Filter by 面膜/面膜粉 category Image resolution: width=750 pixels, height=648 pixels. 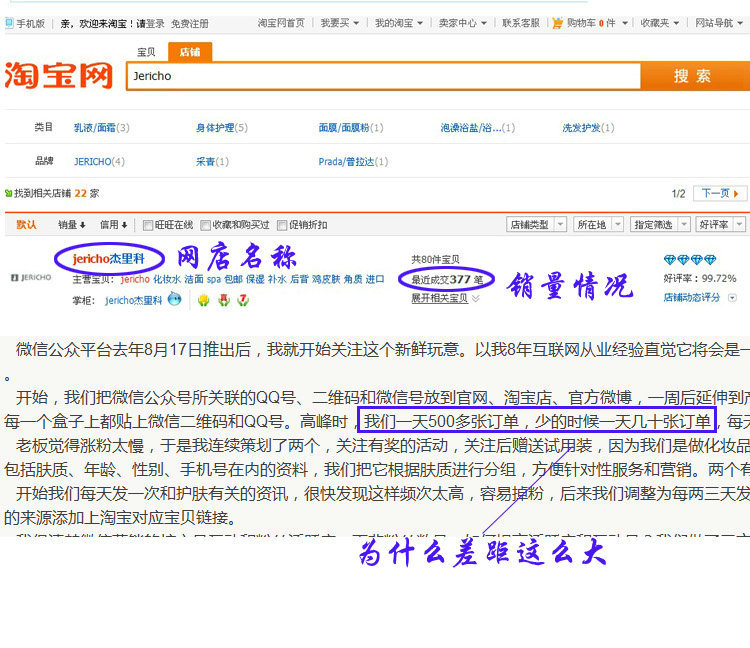pos(351,128)
